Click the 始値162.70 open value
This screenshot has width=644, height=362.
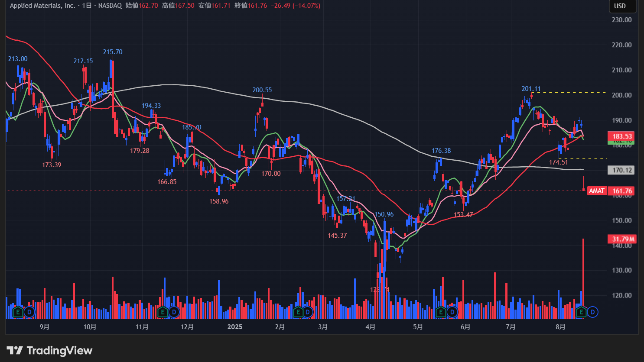point(142,6)
